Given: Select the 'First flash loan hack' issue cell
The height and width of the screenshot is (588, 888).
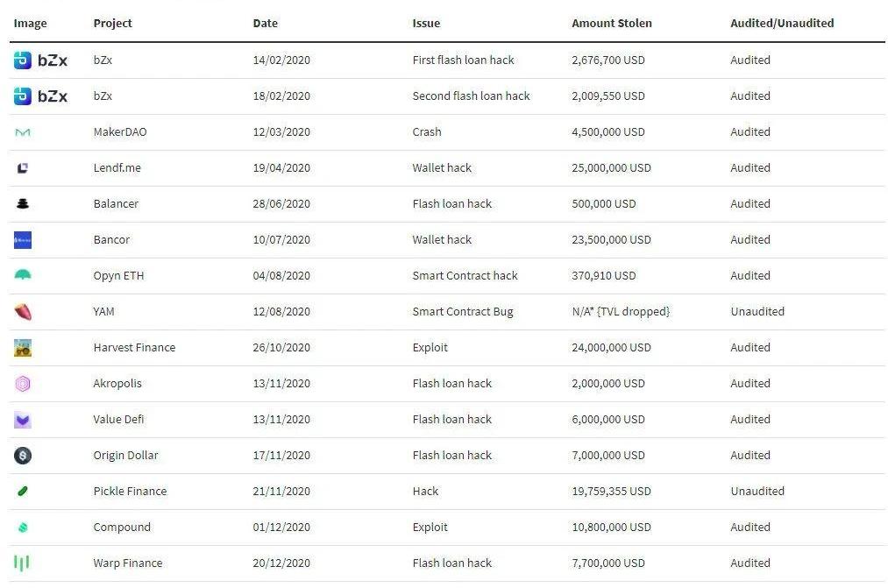Looking at the screenshot, I should point(463,60).
